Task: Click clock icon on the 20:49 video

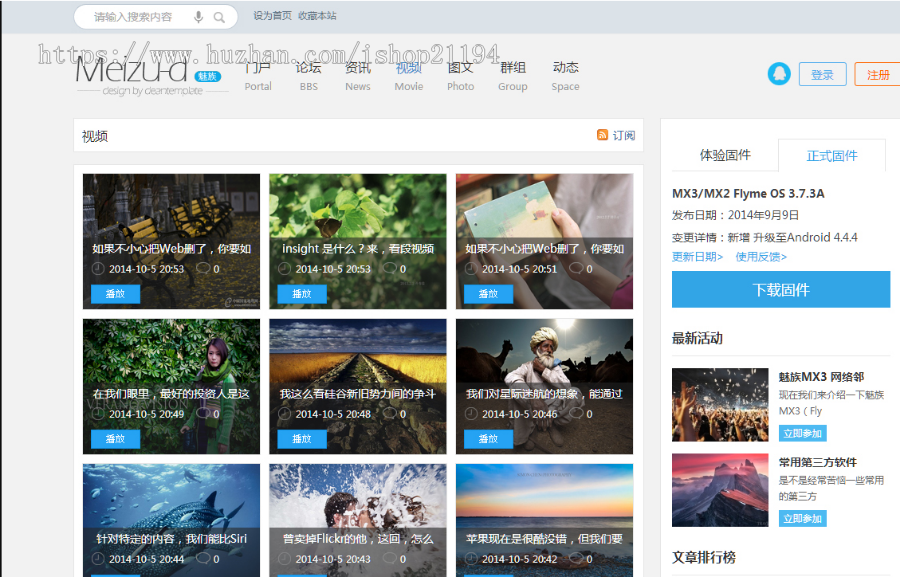Action: [x=98, y=413]
